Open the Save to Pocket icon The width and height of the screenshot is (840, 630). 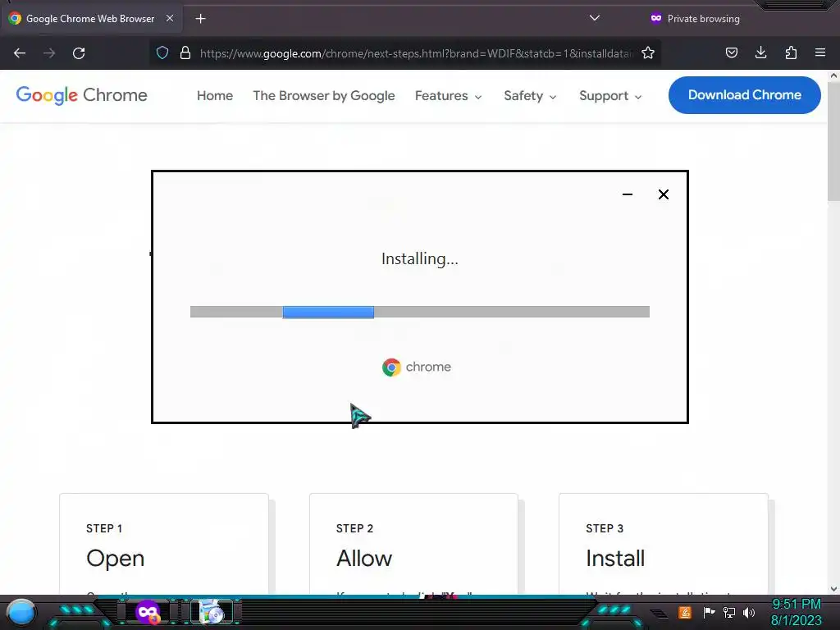coord(732,52)
